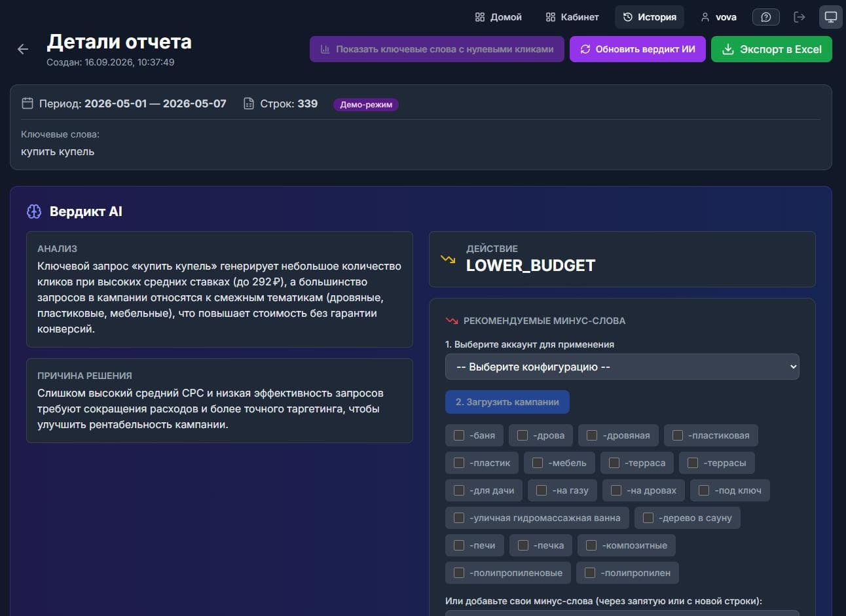Expand the Выберите конфигурацию dropdown
The width and height of the screenshot is (846, 616).
(x=622, y=367)
